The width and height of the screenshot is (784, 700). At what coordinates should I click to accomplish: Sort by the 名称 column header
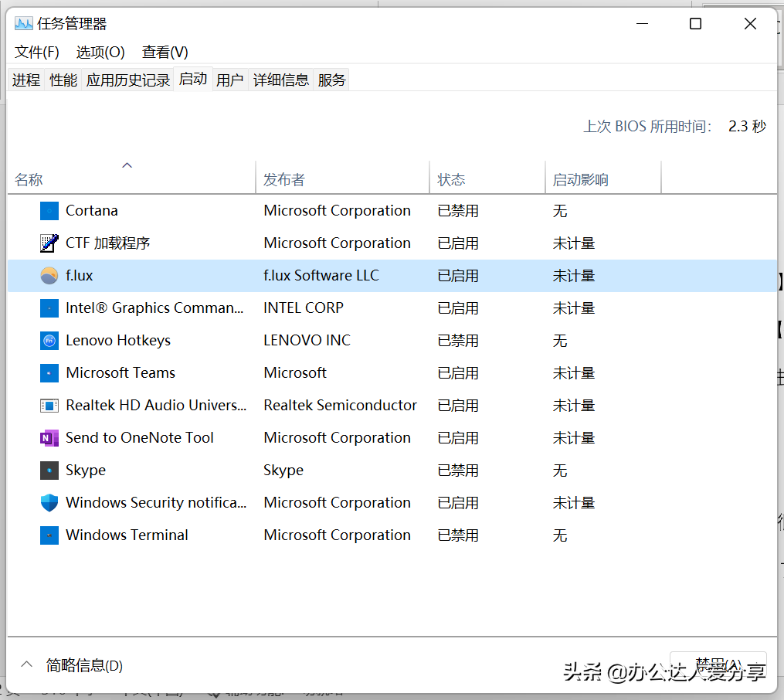point(131,177)
